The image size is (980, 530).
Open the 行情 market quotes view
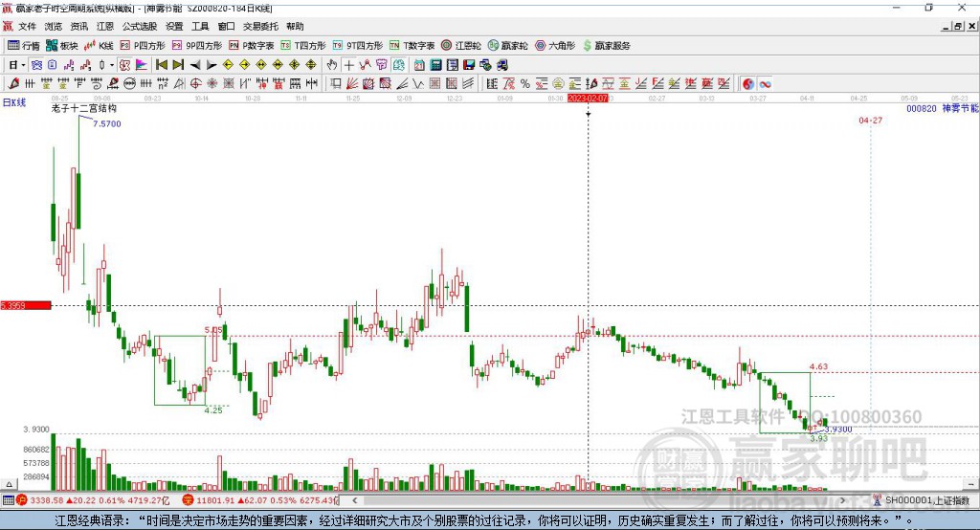coord(24,46)
